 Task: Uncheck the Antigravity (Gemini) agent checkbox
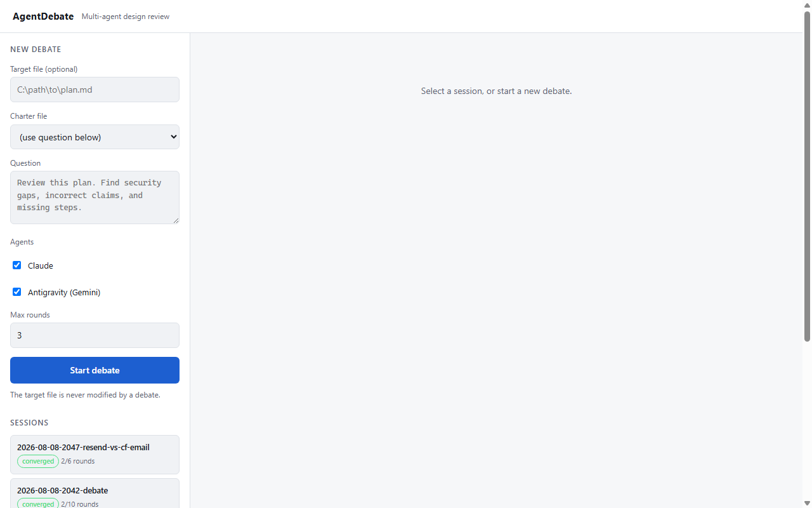pos(17,292)
